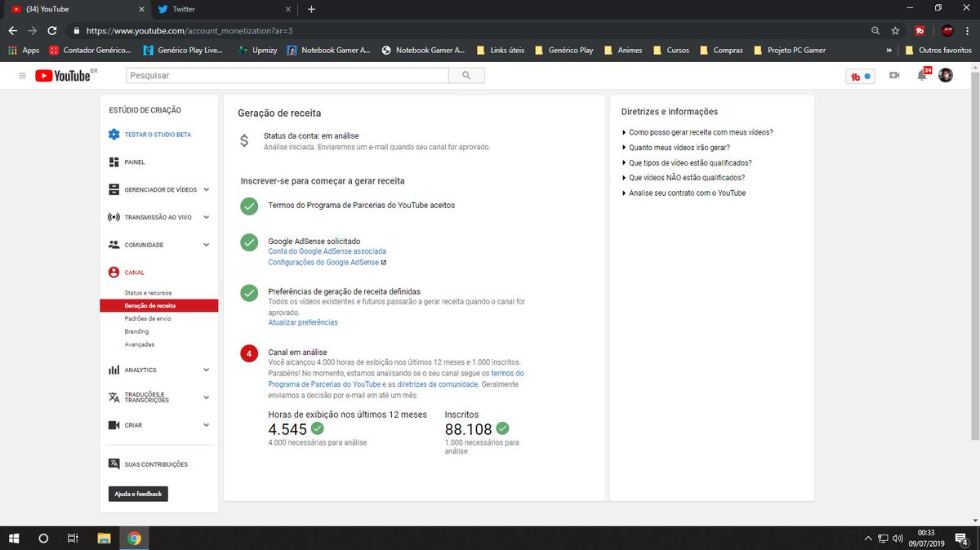
Task: Open Conta do Google AdSense associada link
Action: click(327, 251)
